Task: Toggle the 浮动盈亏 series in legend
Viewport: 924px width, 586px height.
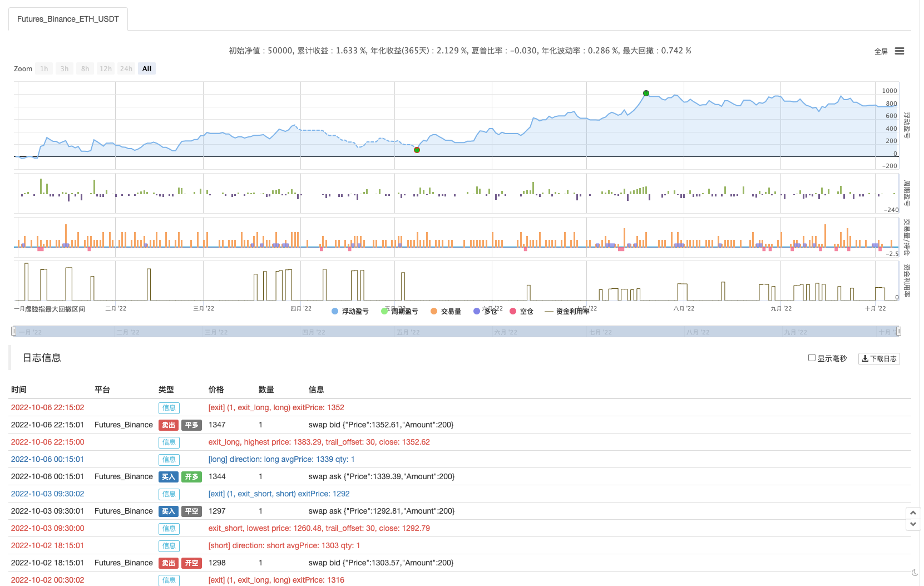Action: 349,312
